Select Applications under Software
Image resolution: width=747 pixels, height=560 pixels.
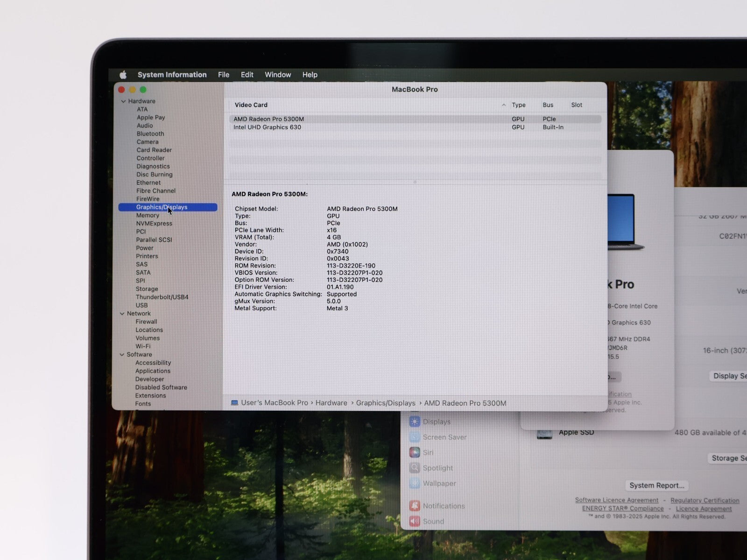coord(153,371)
